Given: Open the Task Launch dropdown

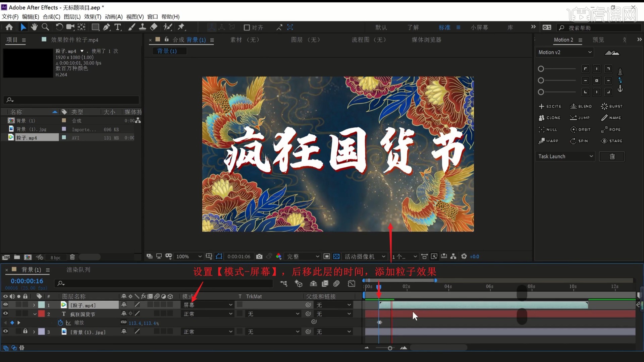Looking at the screenshot, I should pyautogui.click(x=566, y=157).
